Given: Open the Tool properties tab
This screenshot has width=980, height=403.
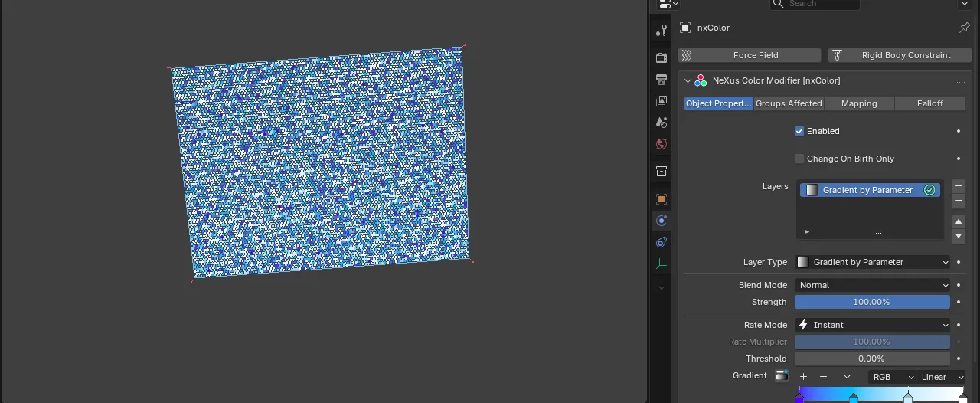Looking at the screenshot, I should pyautogui.click(x=661, y=31).
